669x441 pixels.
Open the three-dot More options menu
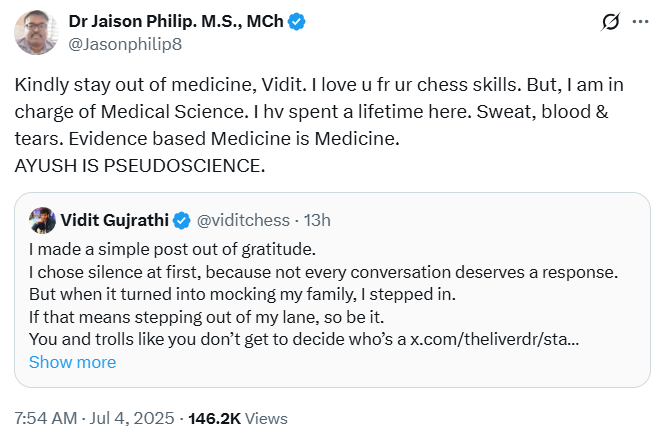pos(640,23)
